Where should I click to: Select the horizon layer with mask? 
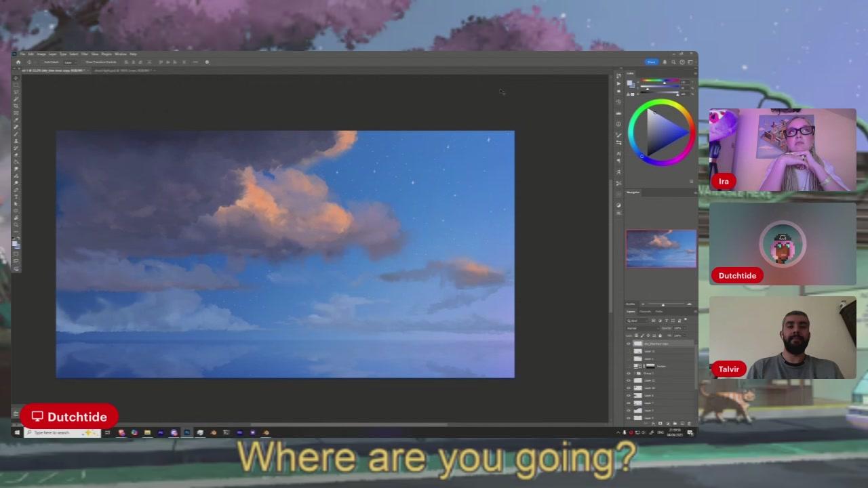pos(660,366)
